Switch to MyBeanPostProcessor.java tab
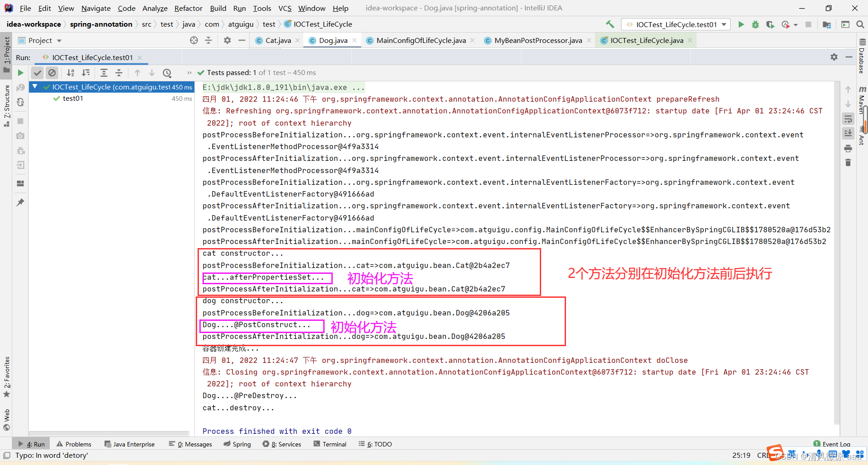Image resolution: width=868 pixels, height=465 pixels. coord(538,41)
